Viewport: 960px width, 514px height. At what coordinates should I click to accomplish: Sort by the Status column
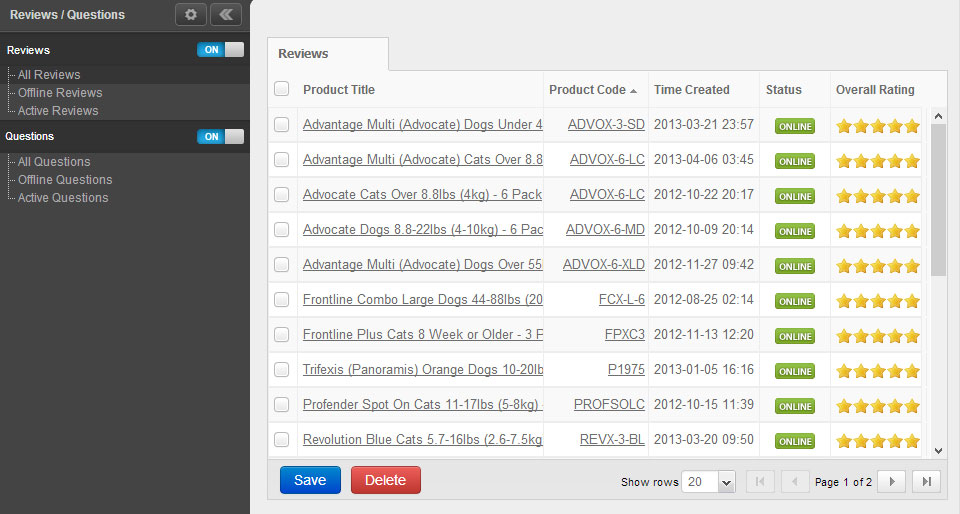783,90
